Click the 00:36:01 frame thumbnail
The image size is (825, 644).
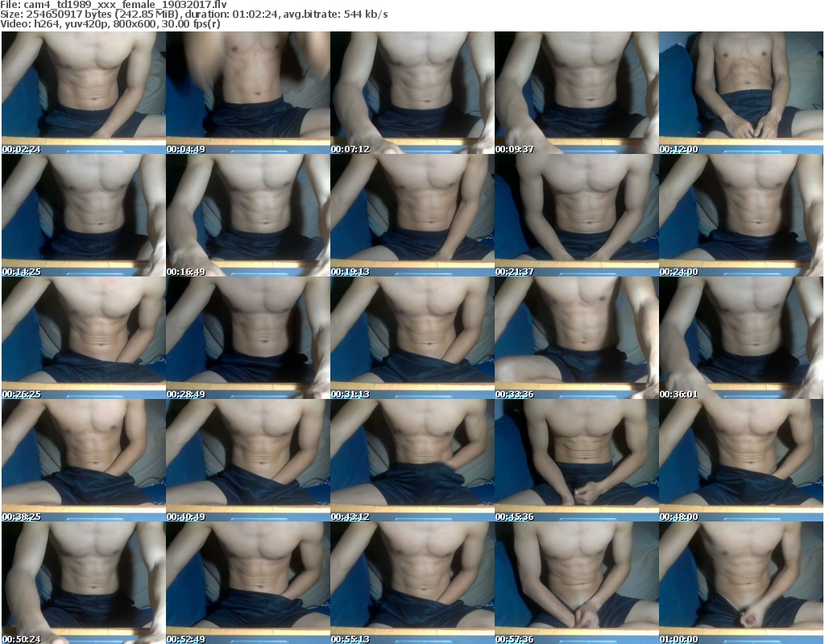(741, 338)
